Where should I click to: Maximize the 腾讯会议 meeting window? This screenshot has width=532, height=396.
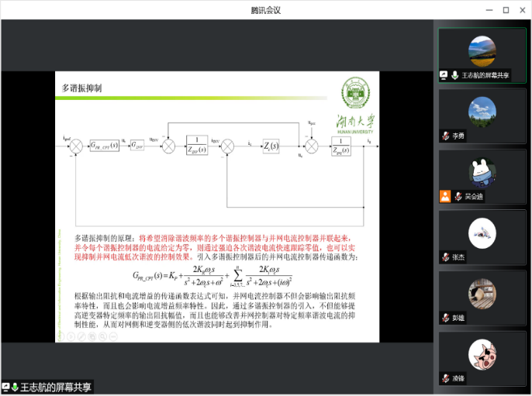tap(506, 10)
